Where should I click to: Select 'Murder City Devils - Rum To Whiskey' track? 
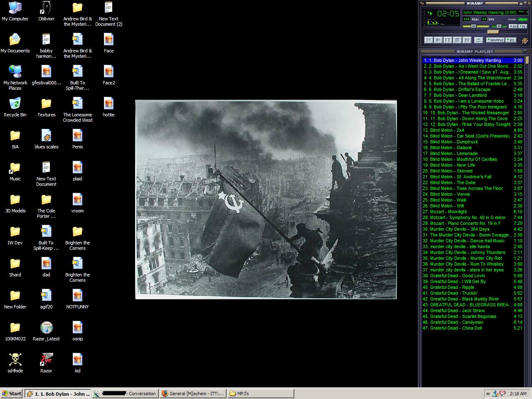point(473,264)
